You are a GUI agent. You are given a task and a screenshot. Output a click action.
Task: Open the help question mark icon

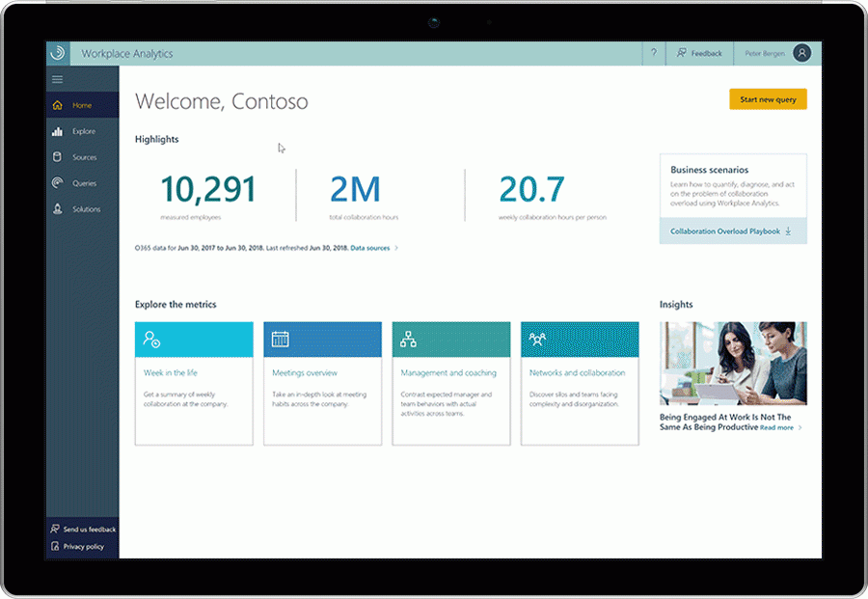[x=654, y=53]
